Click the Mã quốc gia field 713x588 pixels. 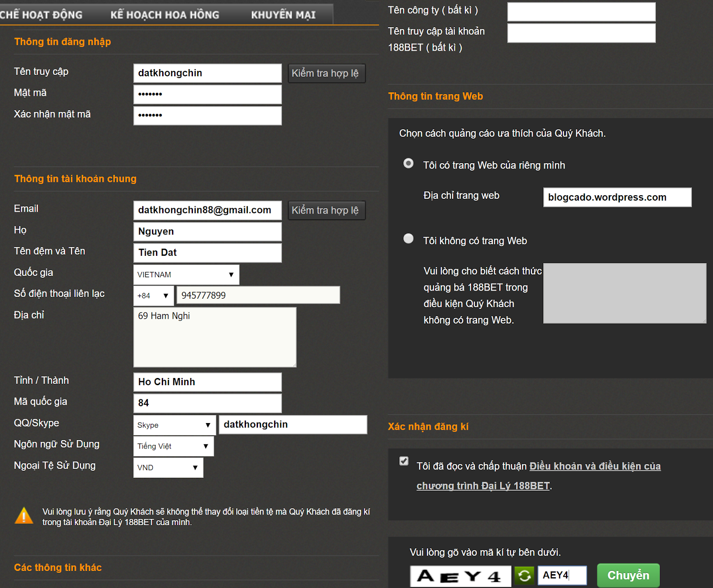click(x=208, y=403)
